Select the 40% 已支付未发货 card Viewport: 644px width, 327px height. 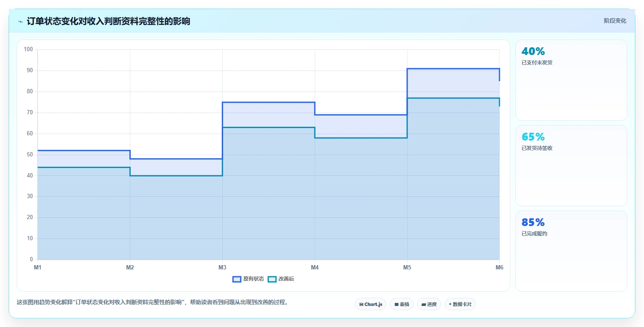click(571, 80)
